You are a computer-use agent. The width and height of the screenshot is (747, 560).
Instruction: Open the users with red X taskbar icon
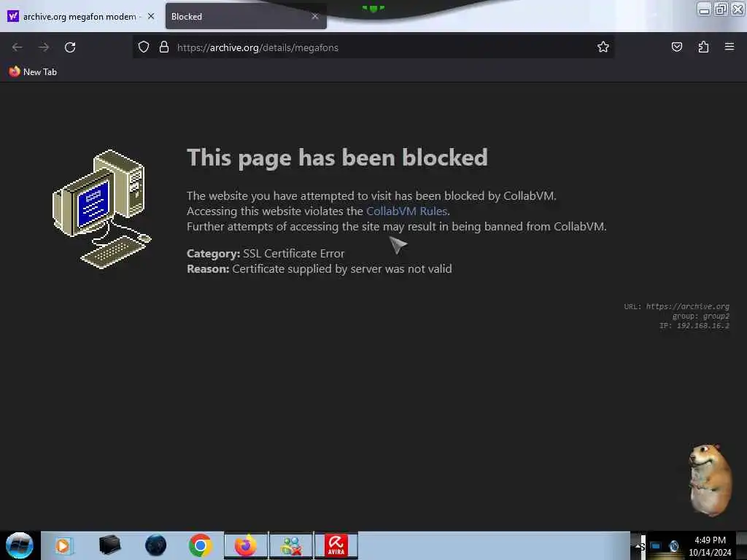tap(291, 545)
